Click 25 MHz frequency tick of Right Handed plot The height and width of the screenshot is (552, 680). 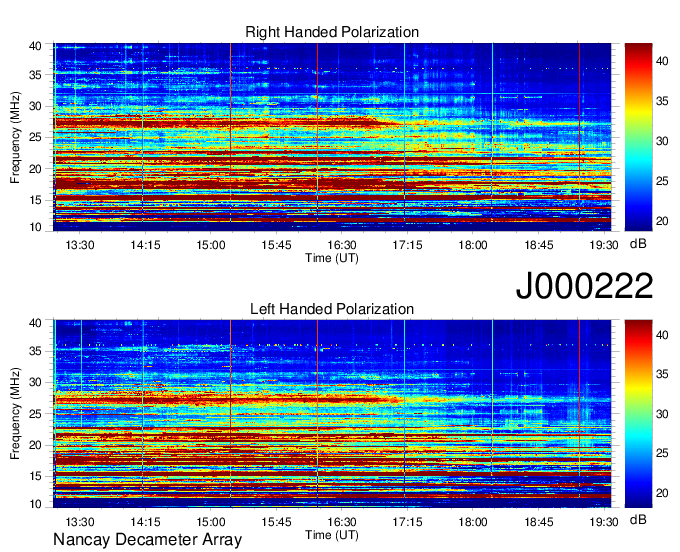pos(35,137)
